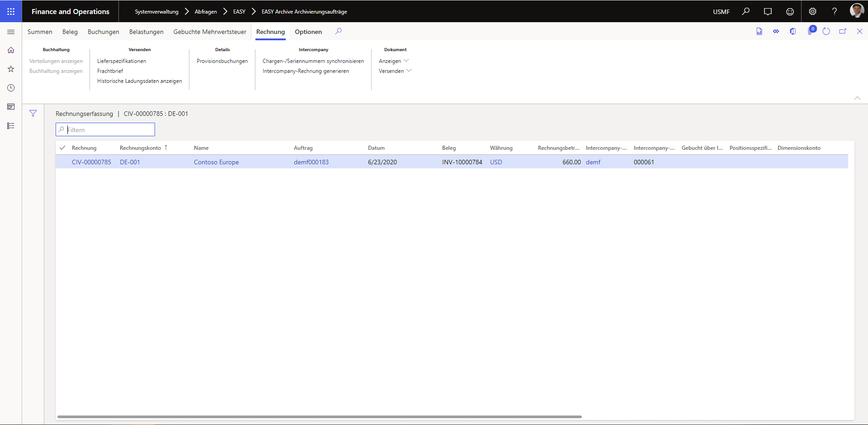Open the Settings gear icon
868x425 pixels.
(x=812, y=11)
